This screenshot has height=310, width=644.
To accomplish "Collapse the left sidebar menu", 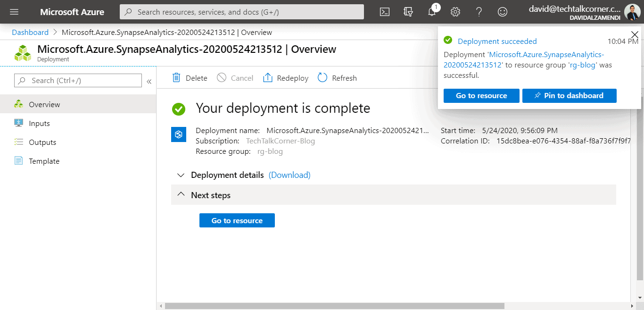I will click(x=149, y=81).
